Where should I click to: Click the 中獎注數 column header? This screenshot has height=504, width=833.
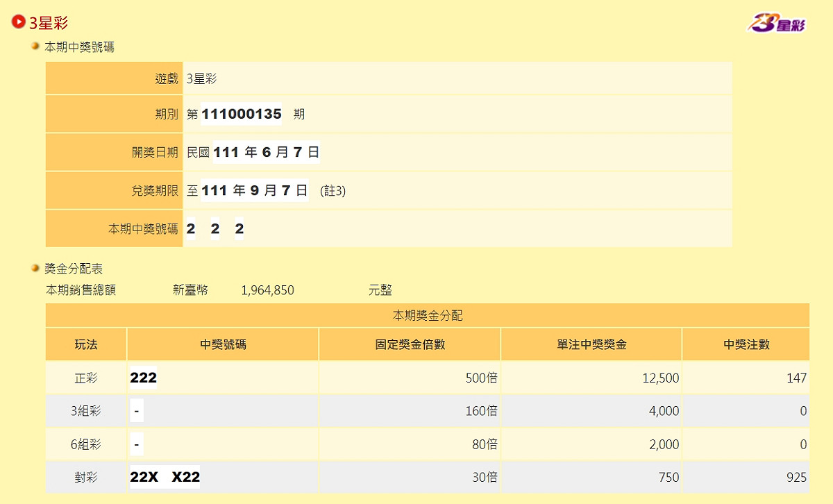point(746,344)
